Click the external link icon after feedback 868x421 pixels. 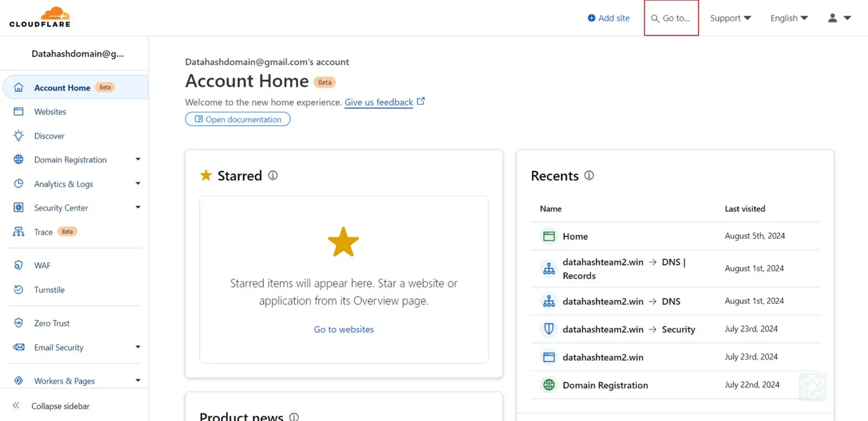click(x=421, y=101)
